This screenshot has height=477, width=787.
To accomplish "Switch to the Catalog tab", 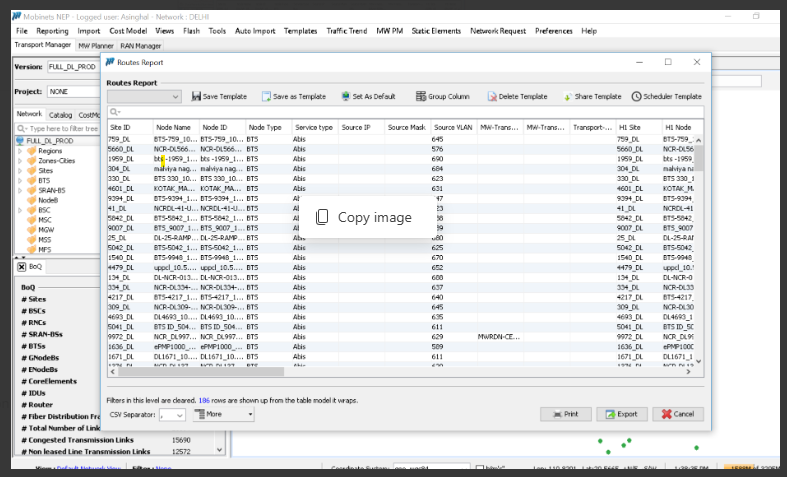I will tap(60, 115).
